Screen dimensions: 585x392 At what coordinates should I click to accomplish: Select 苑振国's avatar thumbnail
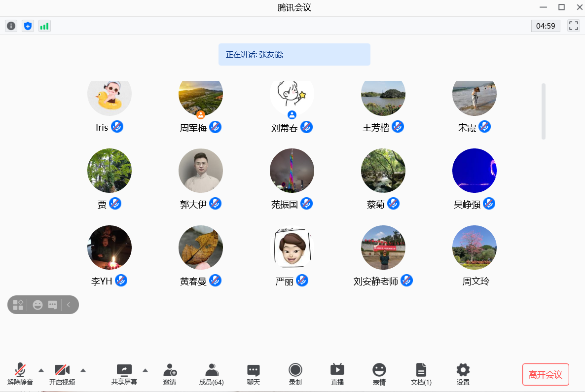(292, 171)
